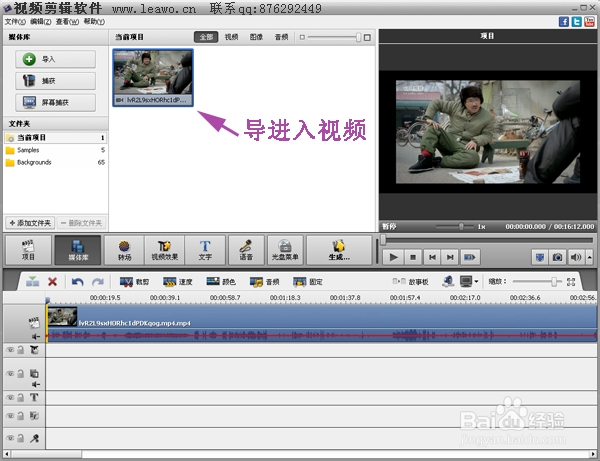Jump to previous frame in preview

pos(432,257)
